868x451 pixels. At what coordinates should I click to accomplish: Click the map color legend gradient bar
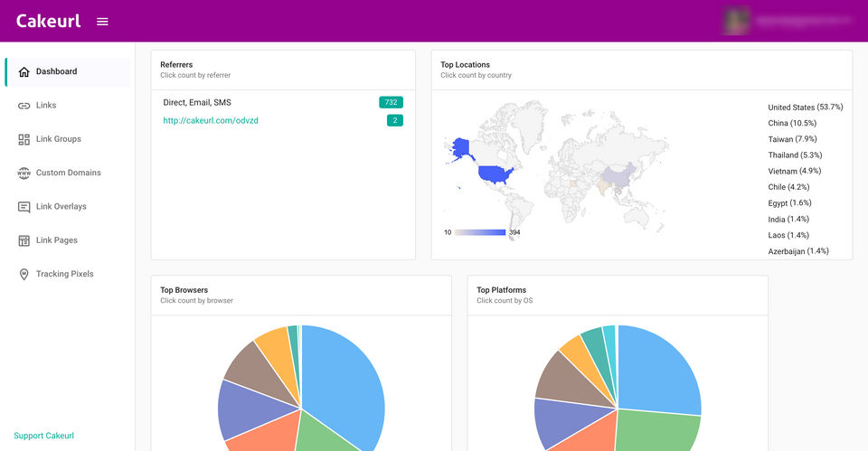480,232
